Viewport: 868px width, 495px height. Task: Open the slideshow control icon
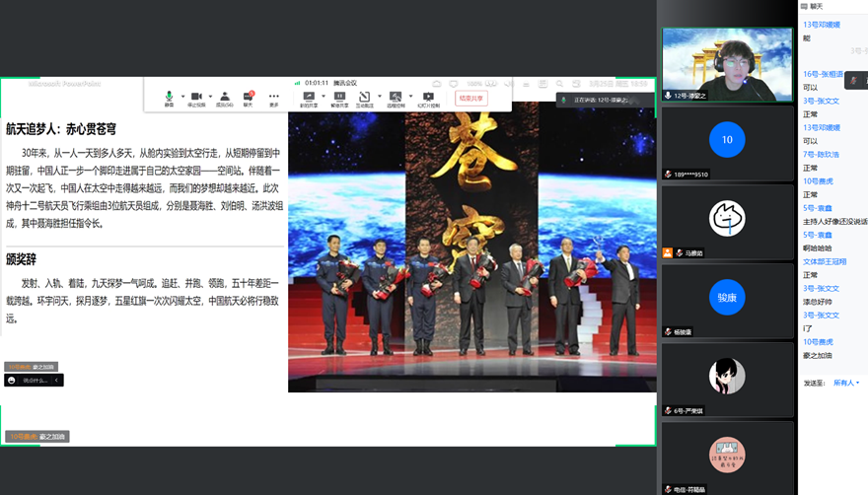pyautogui.click(x=428, y=98)
